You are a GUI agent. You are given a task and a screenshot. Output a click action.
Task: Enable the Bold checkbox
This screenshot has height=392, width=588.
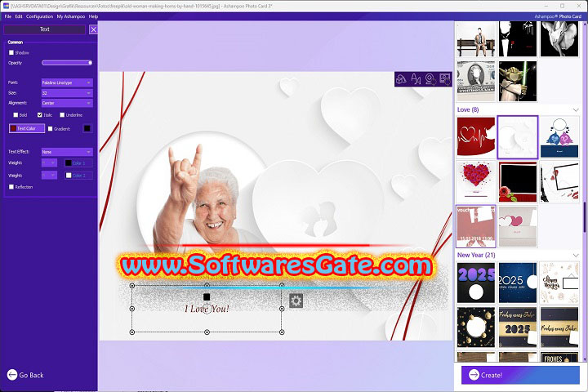click(16, 115)
